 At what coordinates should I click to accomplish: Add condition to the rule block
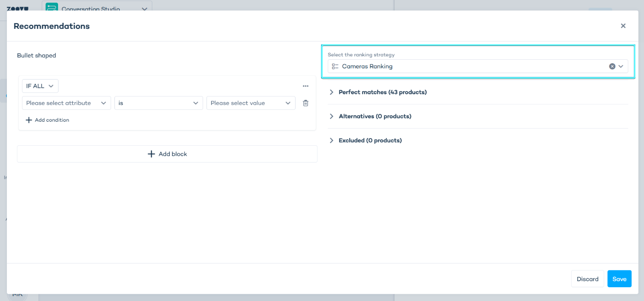[x=47, y=120]
